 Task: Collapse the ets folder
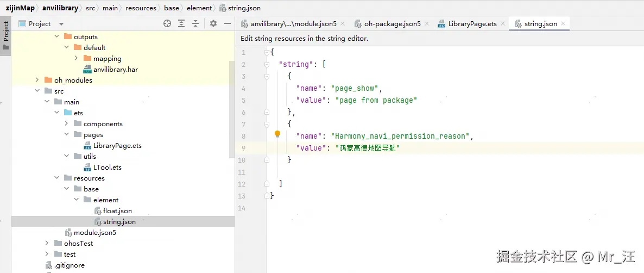click(x=56, y=113)
